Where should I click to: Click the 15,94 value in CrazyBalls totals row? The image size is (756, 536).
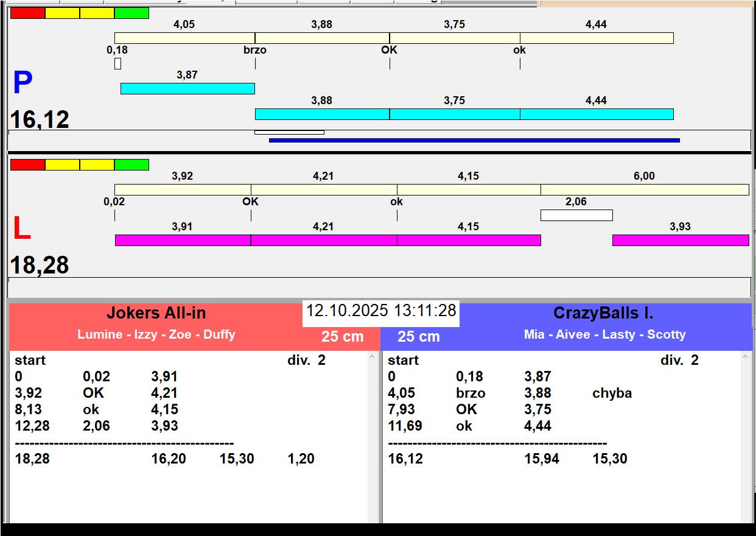(542, 459)
